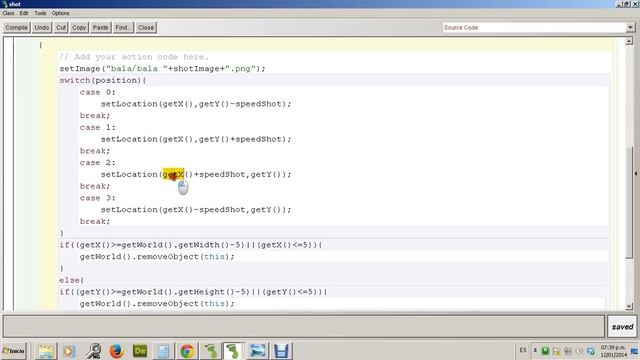
Task: Click the Copy toolbar button
Action: point(79,27)
